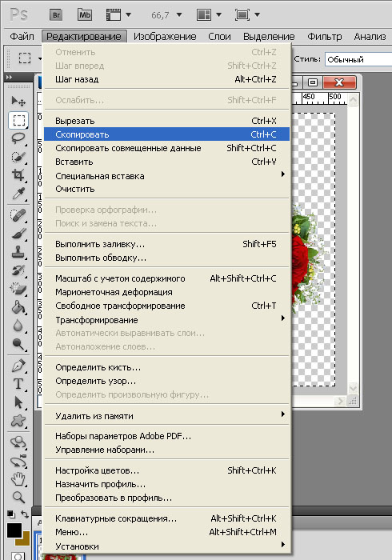This screenshot has width=392, height=560.
Task: Select the Blur tool
Action: (x=18, y=326)
